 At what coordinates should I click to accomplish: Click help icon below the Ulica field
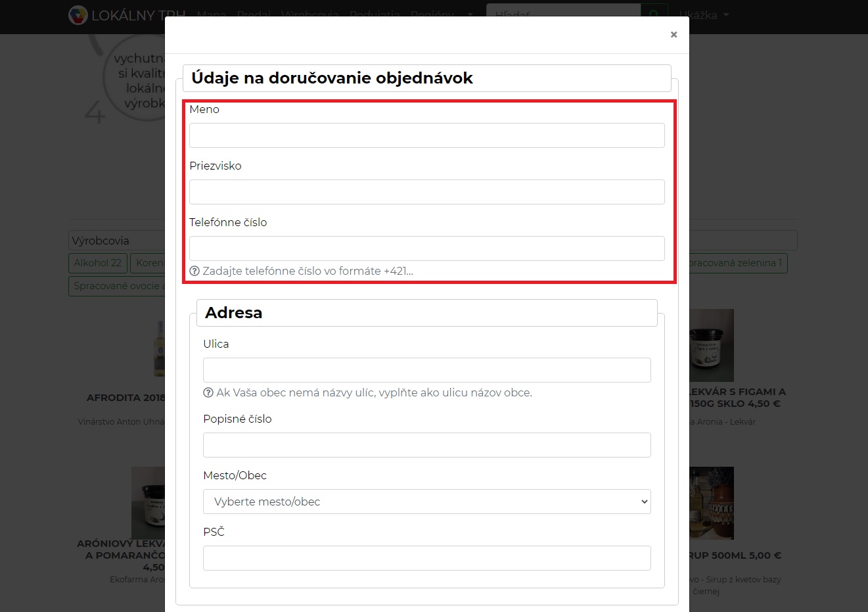click(x=208, y=392)
